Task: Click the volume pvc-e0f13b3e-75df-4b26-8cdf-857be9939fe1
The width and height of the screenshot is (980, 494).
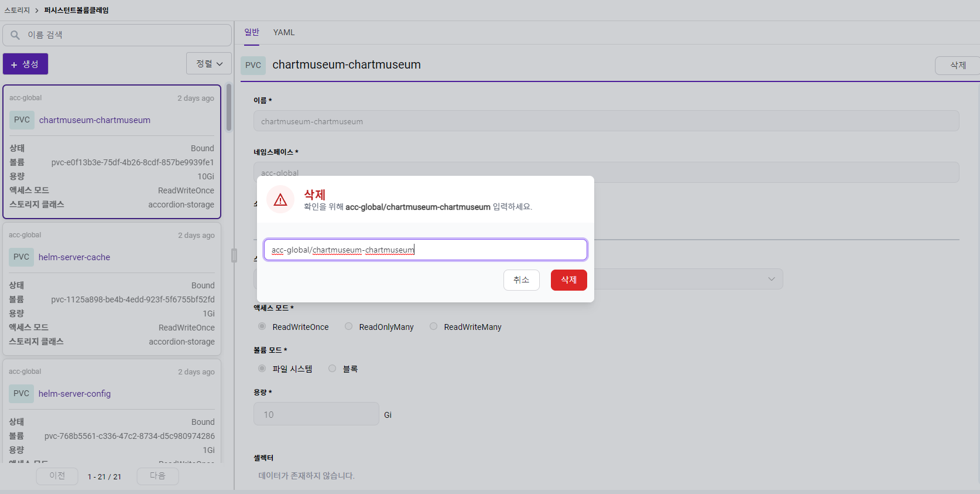Action: tap(133, 162)
